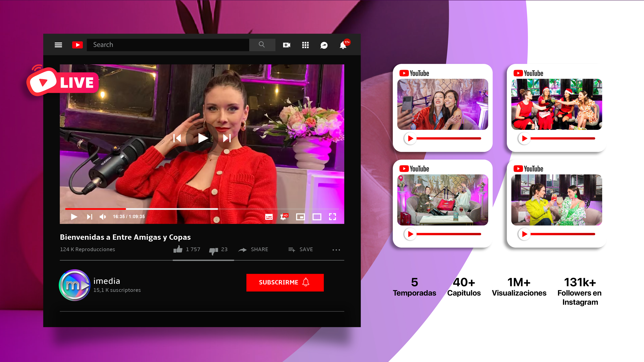
Task: Click the Search input field
Action: 168,45
